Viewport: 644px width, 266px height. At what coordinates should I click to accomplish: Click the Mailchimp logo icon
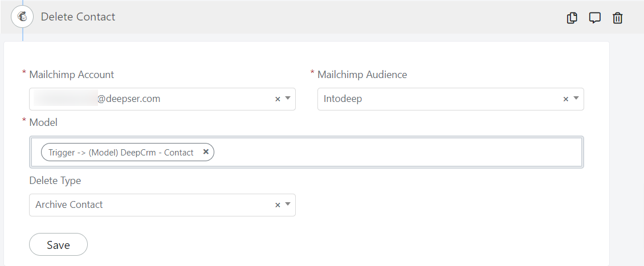(22, 17)
